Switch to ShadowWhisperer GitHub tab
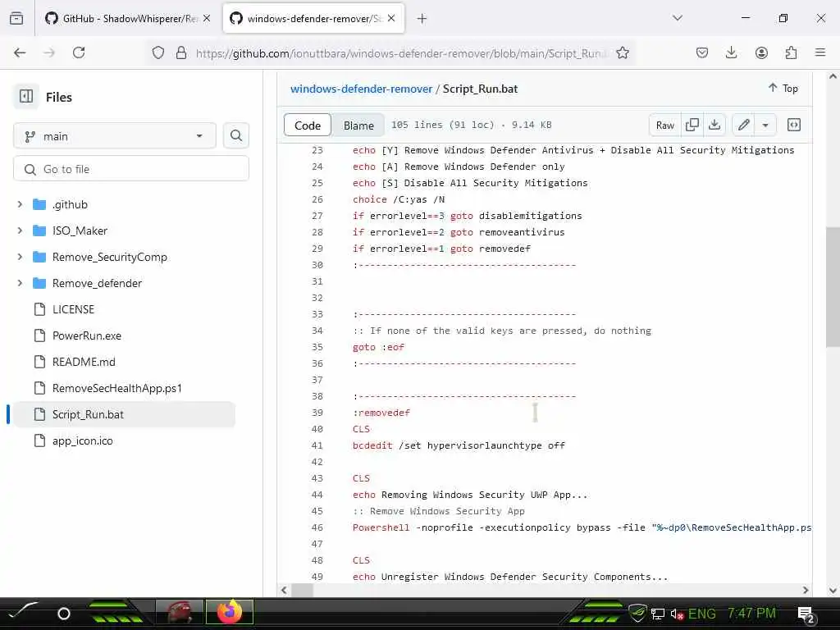 point(127,19)
